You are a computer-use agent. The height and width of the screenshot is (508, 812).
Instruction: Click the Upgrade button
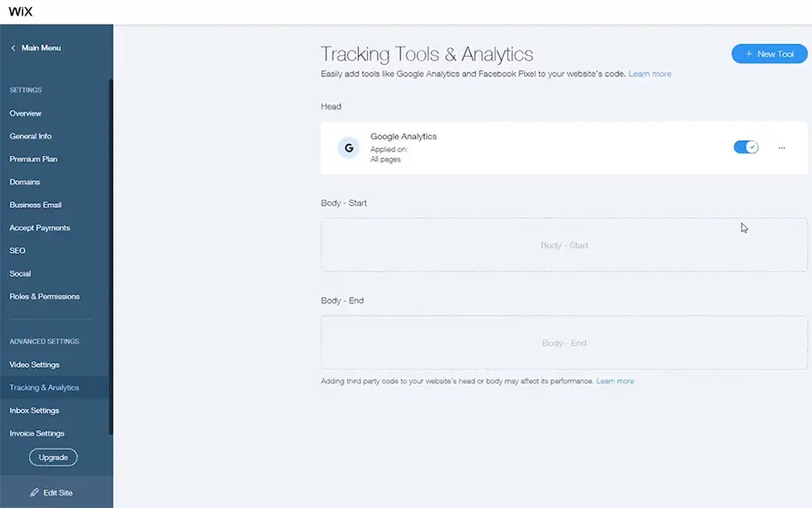(53, 457)
